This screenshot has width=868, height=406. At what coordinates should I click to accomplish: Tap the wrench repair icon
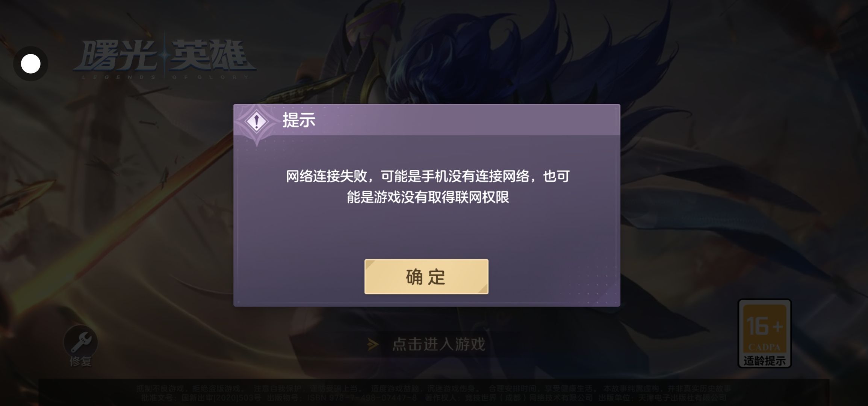[x=81, y=341]
